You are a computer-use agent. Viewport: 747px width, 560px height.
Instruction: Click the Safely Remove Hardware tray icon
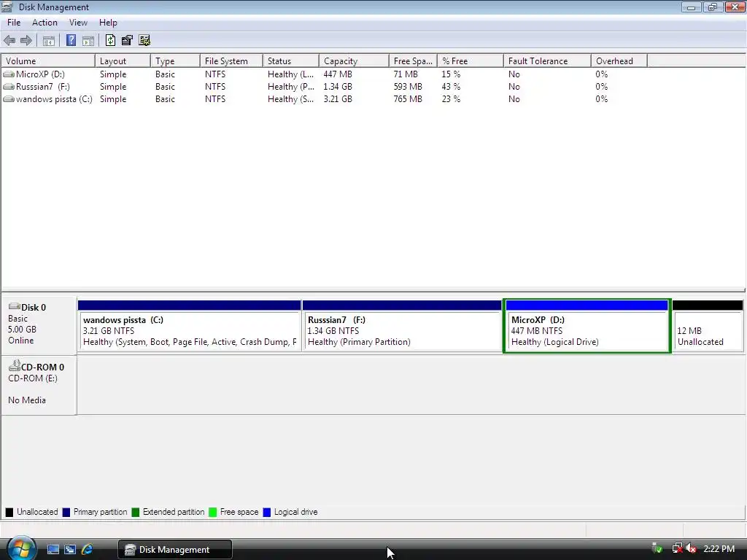coord(657,548)
